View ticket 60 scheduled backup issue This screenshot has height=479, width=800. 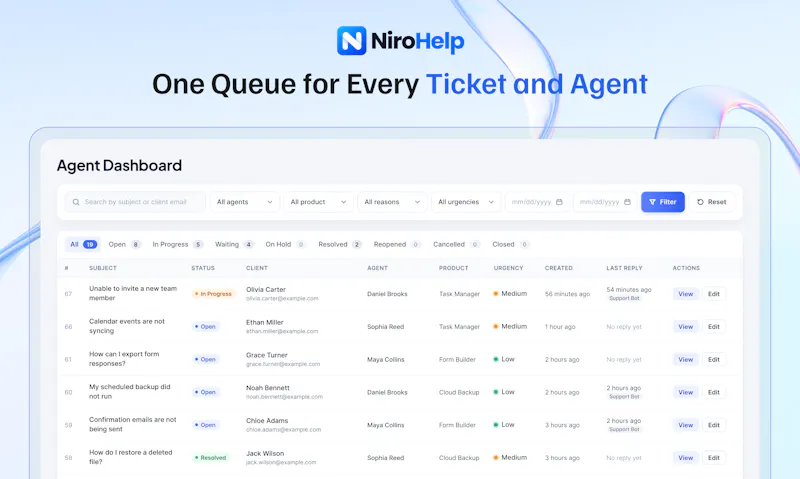[685, 392]
